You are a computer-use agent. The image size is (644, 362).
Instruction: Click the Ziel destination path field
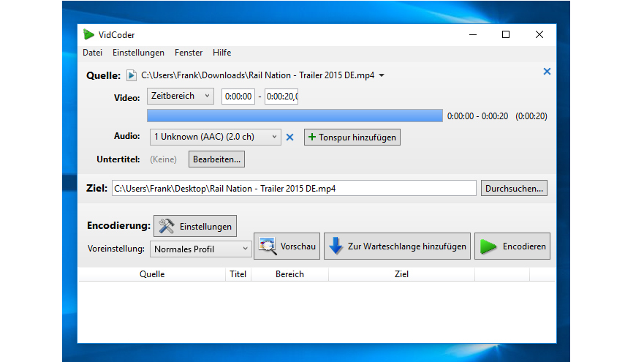(293, 188)
